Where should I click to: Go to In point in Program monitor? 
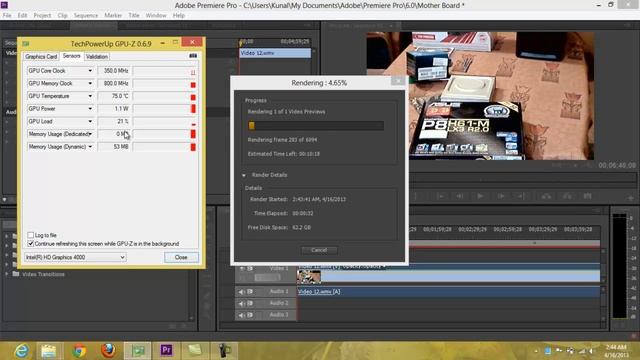pyautogui.click(x=440, y=196)
